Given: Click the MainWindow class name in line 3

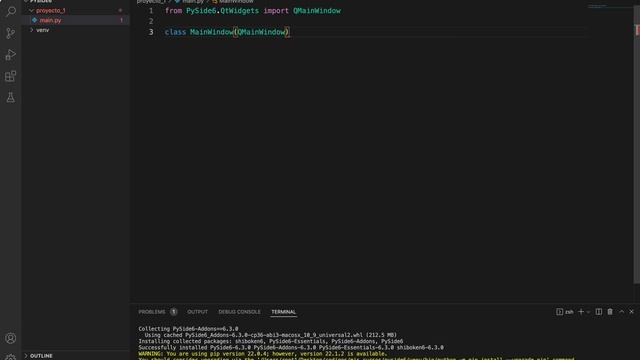Looking at the screenshot, I should click(211, 32).
